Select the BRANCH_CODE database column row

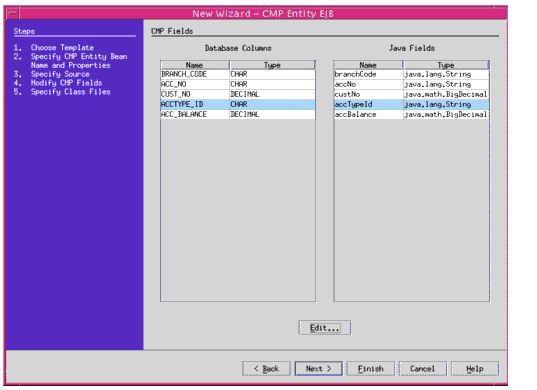coord(238,74)
